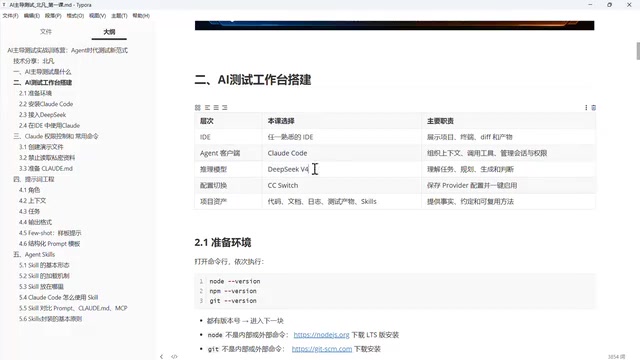Jump to 三、Claude 权限控制 outline entry
The height and width of the screenshot is (360, 640).
click(56, 136)
